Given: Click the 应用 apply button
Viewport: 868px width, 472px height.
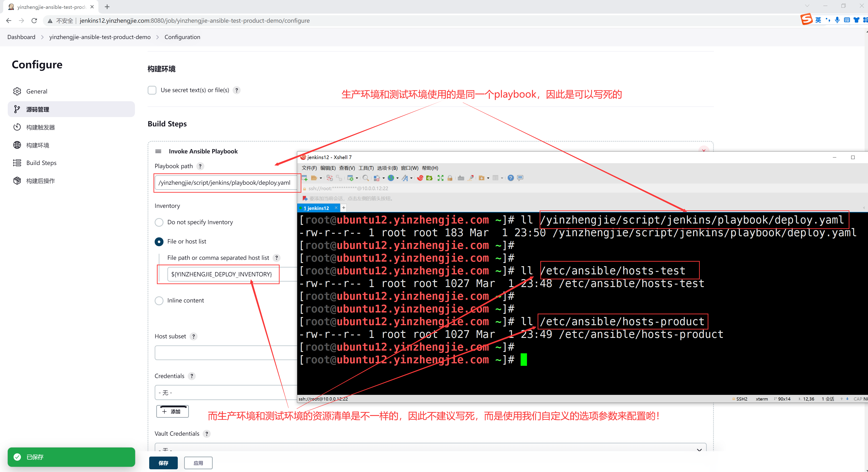Looking at the screenshot, I should pos(198,463).
